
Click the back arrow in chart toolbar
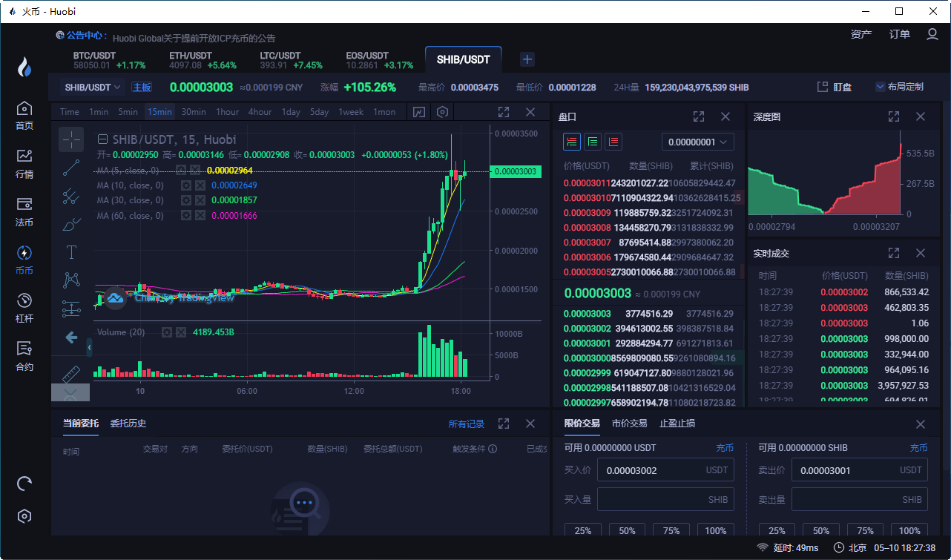click(x=71, y=337)
